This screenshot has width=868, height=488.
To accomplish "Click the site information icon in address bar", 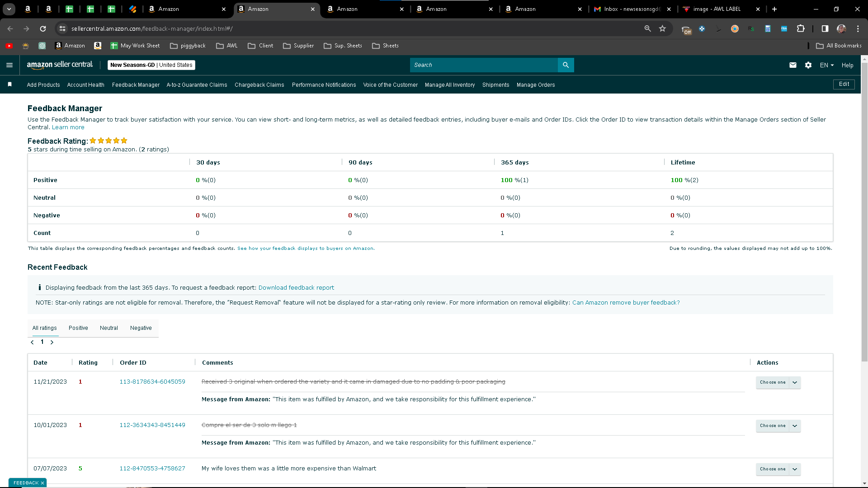I will (62, 28).
